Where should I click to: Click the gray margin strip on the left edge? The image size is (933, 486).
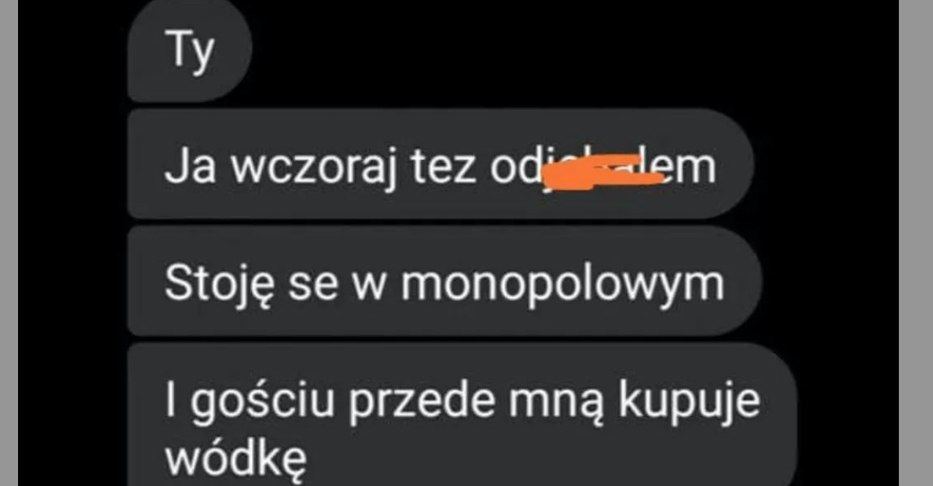point(9,243)
